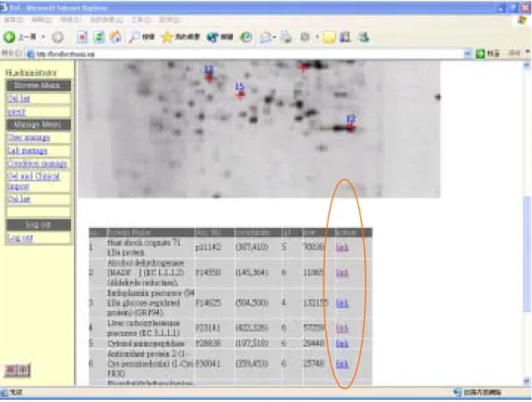Open the Condition manage sidebar link
Viewport: 532px width, 402px height.
pyautogui.click(x=38, y=164)
